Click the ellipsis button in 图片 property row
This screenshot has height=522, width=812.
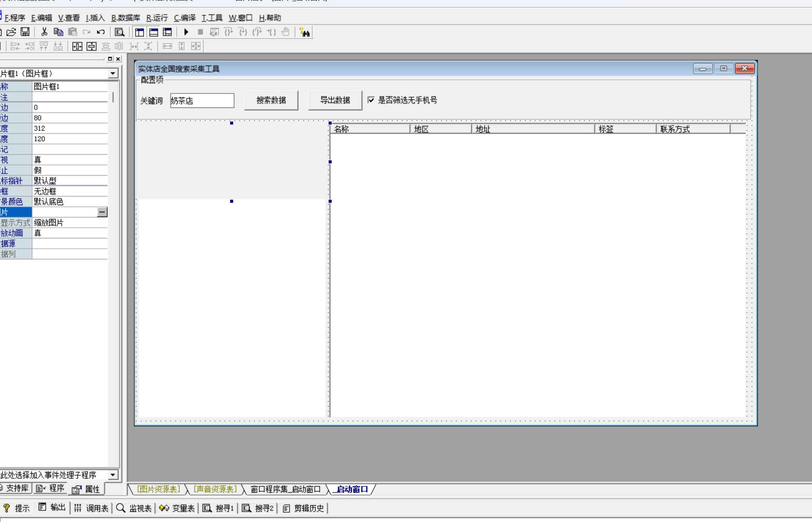[102, 212]
